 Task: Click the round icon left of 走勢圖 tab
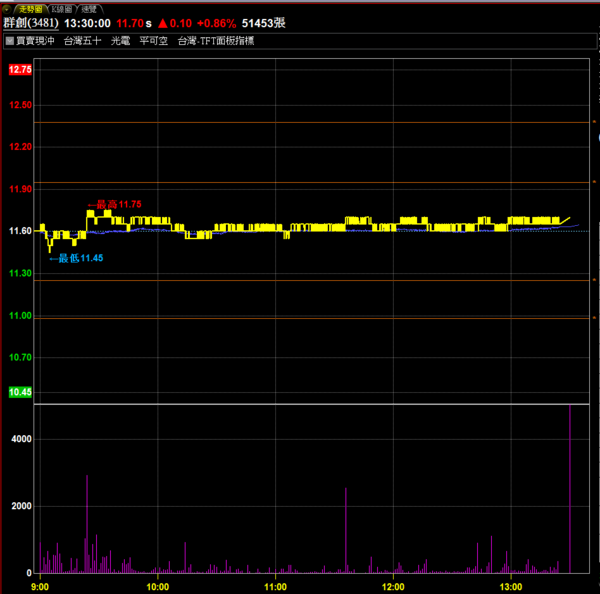pos(7,7)
